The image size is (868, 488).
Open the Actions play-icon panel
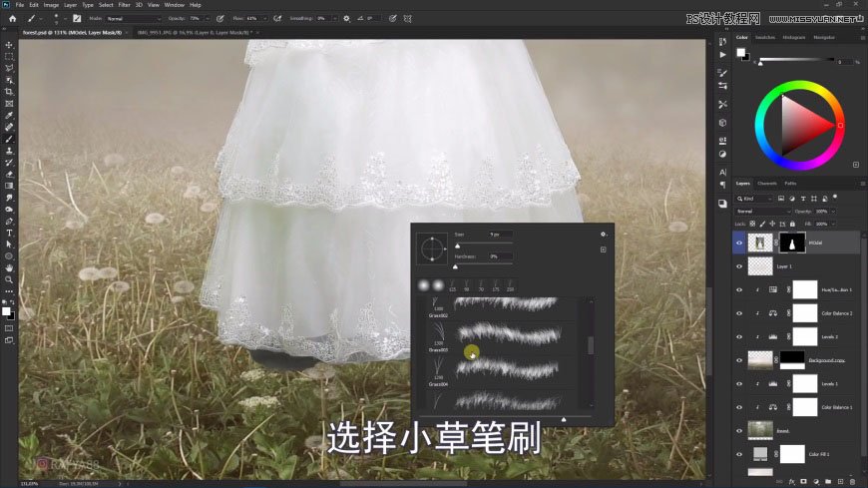pyautogui.click(x=722, y=55)
